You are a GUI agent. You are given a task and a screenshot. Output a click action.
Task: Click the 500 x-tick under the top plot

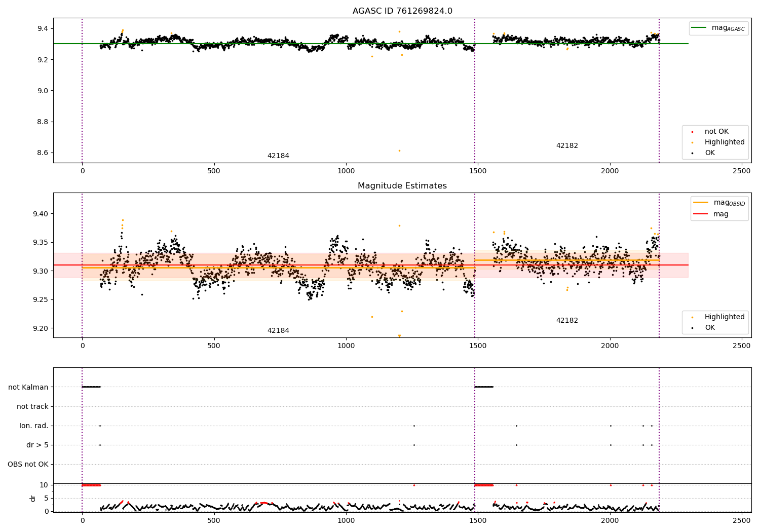click(x=214, y=171)
